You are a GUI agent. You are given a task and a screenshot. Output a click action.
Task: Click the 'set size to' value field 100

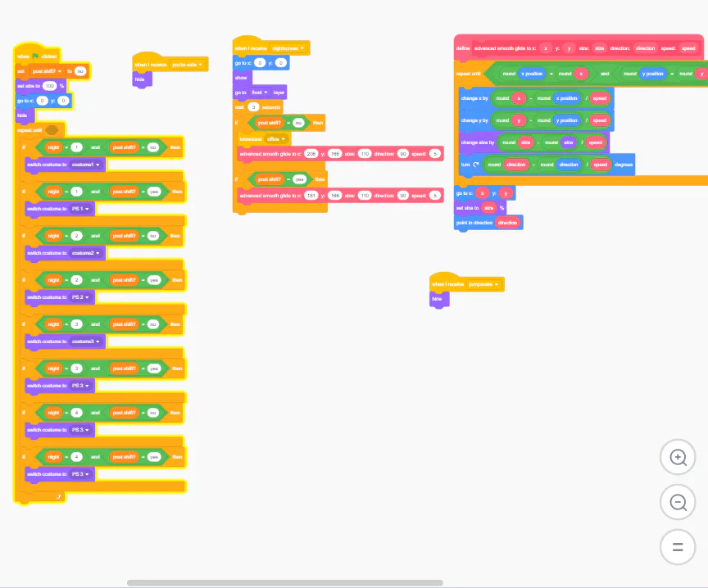point(50,86)
